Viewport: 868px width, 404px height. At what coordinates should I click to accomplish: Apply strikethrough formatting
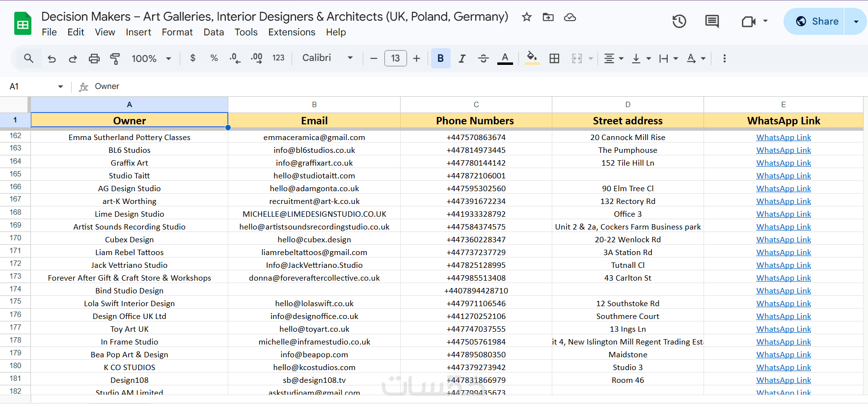[x=484, y=58]
